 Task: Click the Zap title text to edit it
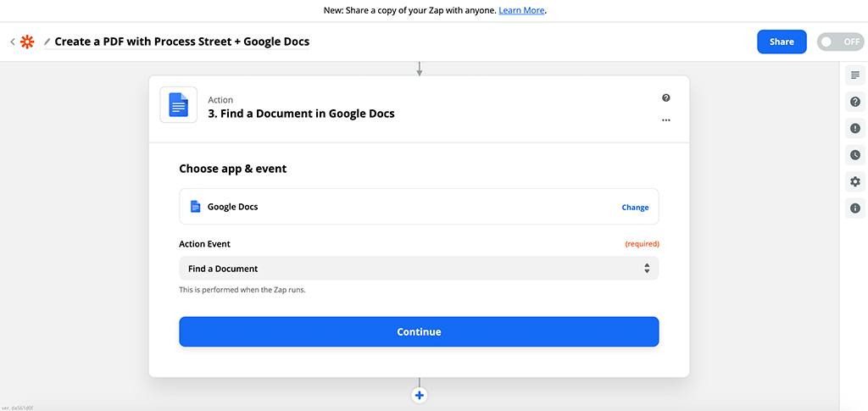point(181,42)
